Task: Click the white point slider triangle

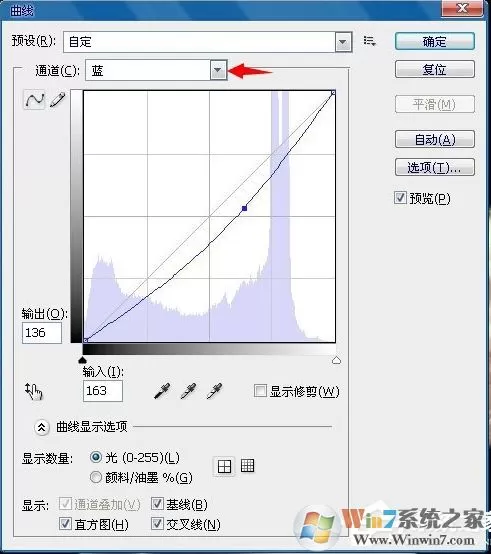Action: (336, 360)
